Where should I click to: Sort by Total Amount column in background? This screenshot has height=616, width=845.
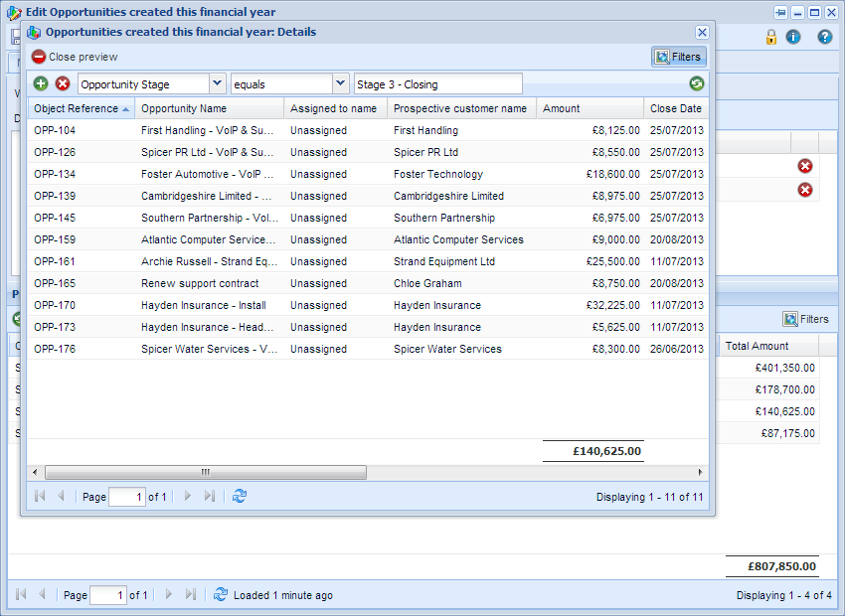tap(769, 346)
